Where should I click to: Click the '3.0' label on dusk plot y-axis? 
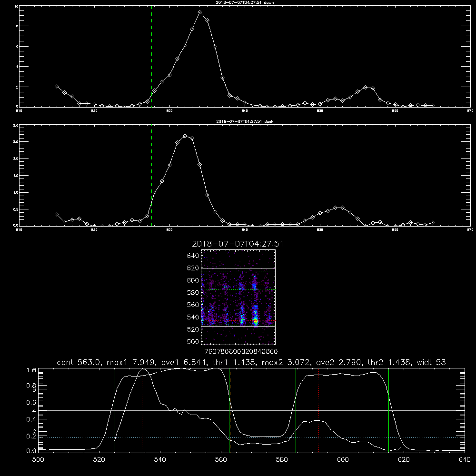pyautogui.click(x=16, y=125)
